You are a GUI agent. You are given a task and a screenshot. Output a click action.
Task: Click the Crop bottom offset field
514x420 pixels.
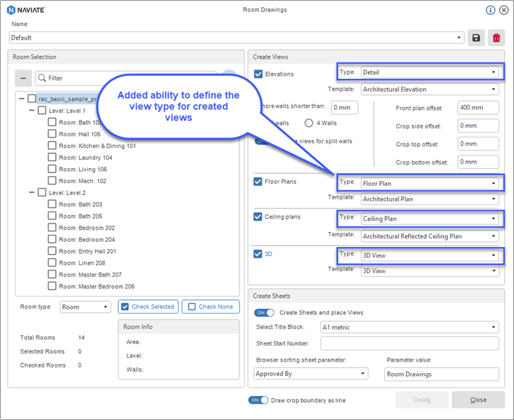tap(478, 162)
